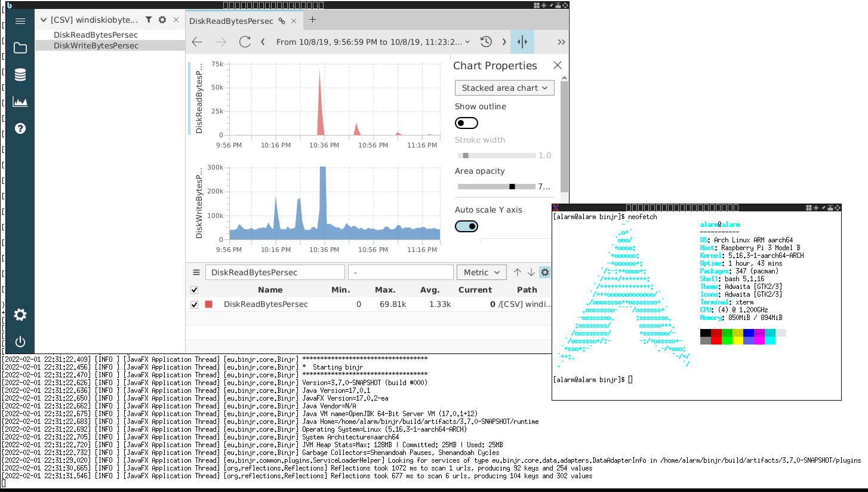Viewport: 868px width, 492px height.
Task: Click the DiskWriteBytesPersec blue area chart
Action: coord(334,203)
